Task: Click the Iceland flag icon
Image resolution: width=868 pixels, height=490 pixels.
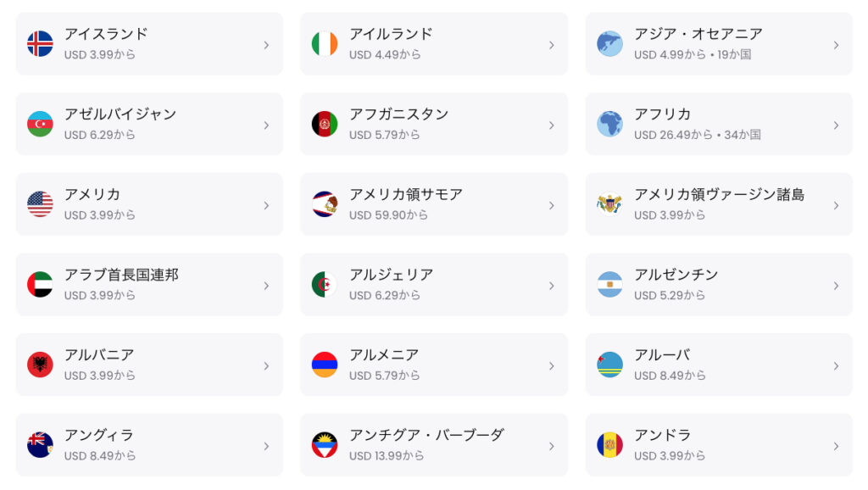Action: pos(40,44)
